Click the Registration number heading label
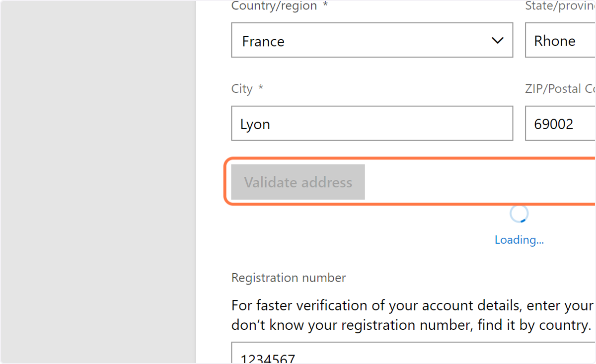 (289, 278)
